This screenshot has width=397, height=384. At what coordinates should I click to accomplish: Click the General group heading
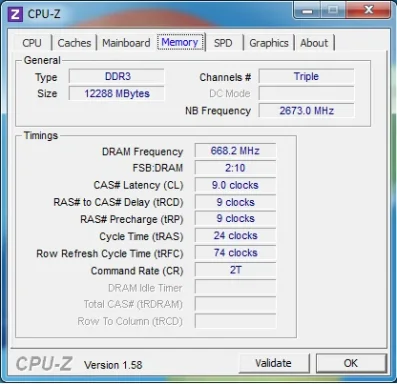pos(42,60)
